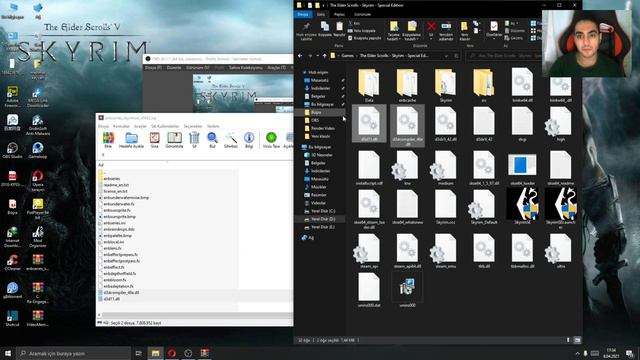The height and width of the screenshot is (360, 640).
Task: Open recent locations chevron beside forward arrow
Action: (x=318, y=56)
